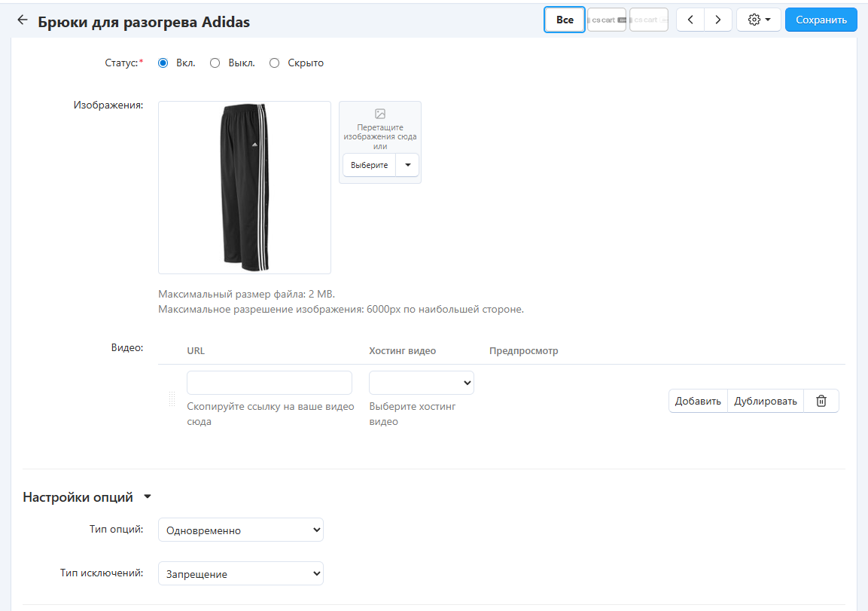
Task: Click the URL column header
Action: (196, 350)
